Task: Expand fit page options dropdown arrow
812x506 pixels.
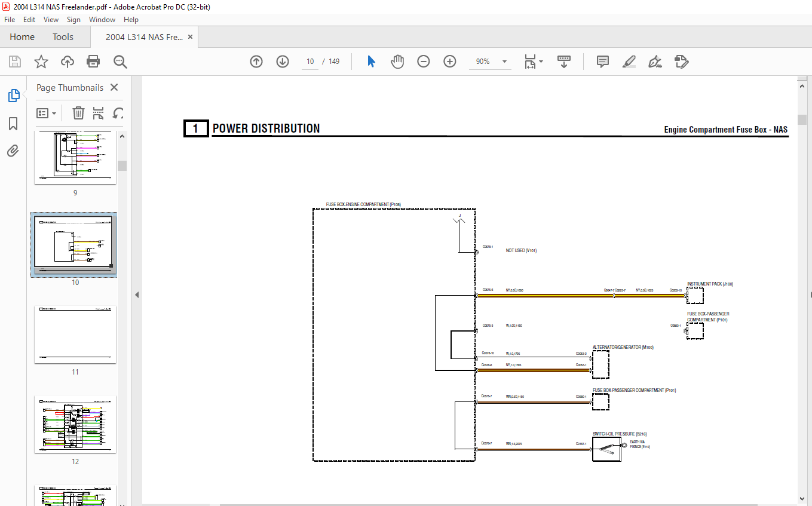Action: (x=541, y=62)
